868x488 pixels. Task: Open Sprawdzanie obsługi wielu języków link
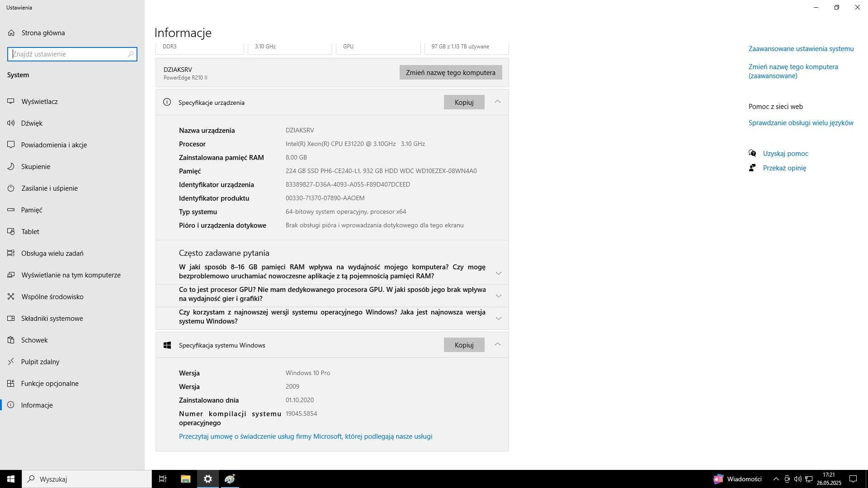coord(801,122)
